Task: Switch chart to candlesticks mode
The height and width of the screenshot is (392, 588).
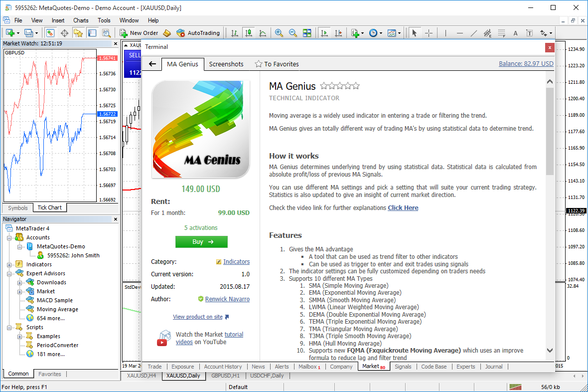Action: [249, 33]
